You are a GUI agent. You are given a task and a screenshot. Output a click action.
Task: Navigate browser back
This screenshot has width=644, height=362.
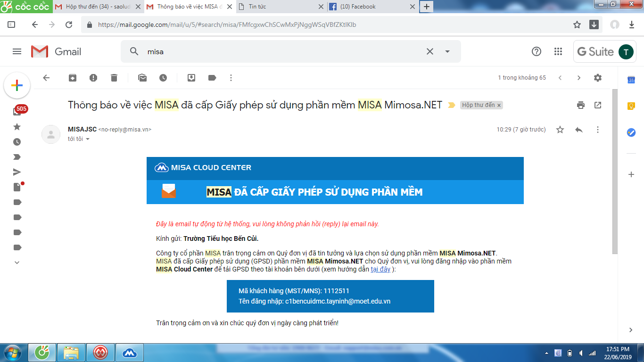tap(34, 25)
